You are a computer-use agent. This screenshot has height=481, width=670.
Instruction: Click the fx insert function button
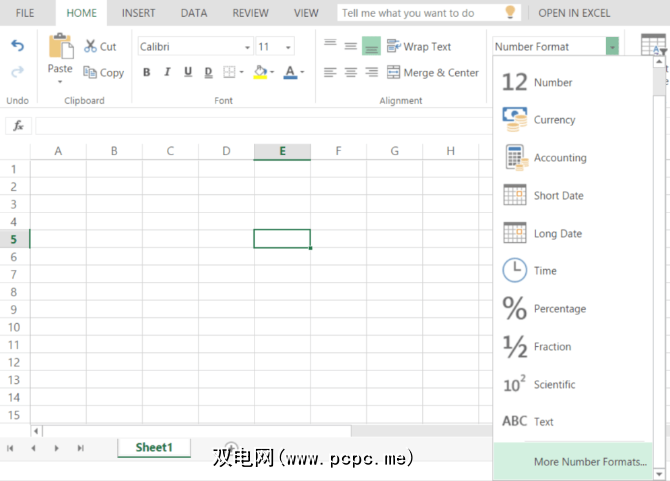[x=18, y=126]
